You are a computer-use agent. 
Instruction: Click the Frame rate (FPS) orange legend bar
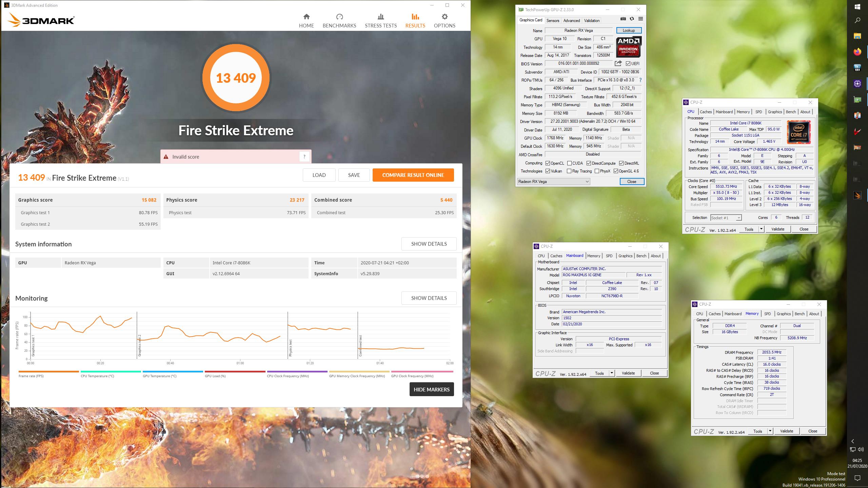tap(49, 372)
